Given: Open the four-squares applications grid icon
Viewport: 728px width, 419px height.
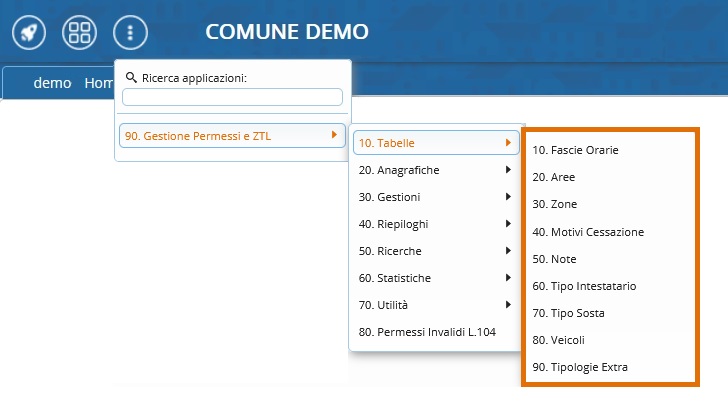Looking at the screenshot, I should [80, 31].
